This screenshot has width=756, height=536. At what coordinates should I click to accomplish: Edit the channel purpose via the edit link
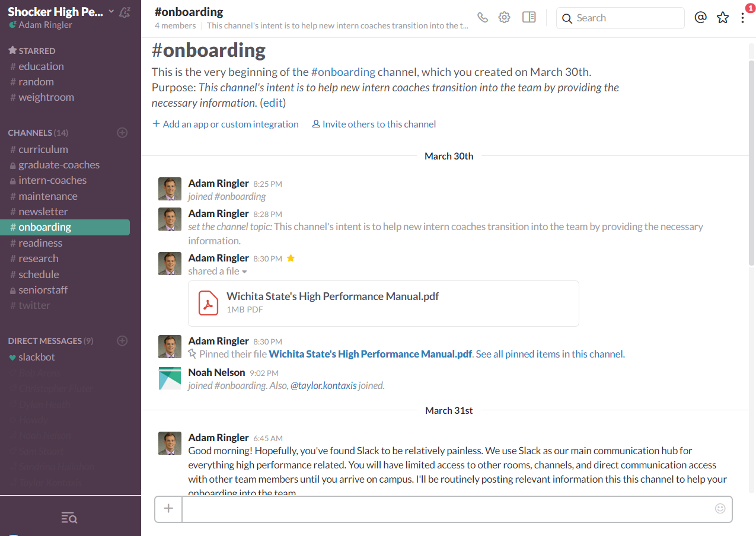tap(272, 103)
